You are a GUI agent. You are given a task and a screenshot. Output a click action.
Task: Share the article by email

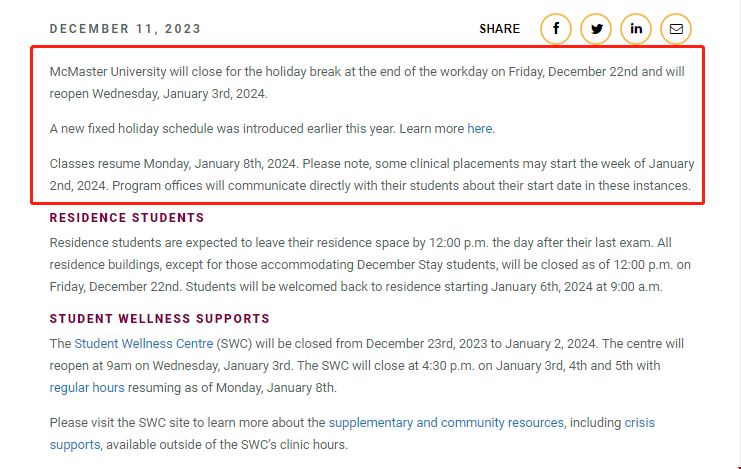(x=676, y=29)
